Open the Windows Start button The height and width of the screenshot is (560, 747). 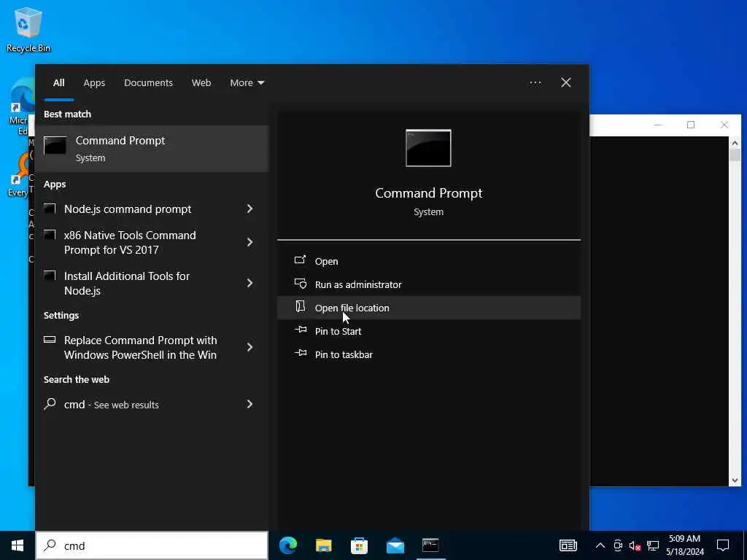18,545
